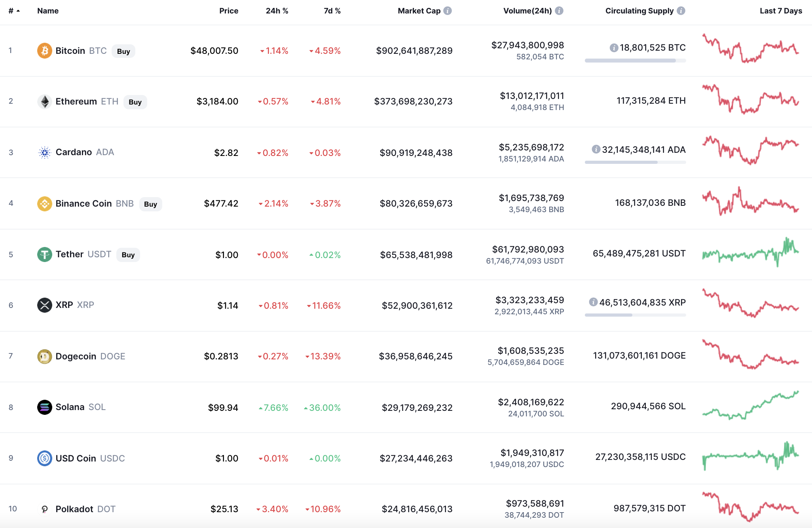The width and height of the screenshot is (812, 528).
Task: Sort by Volume(24h) header
Action: [527, 11]
